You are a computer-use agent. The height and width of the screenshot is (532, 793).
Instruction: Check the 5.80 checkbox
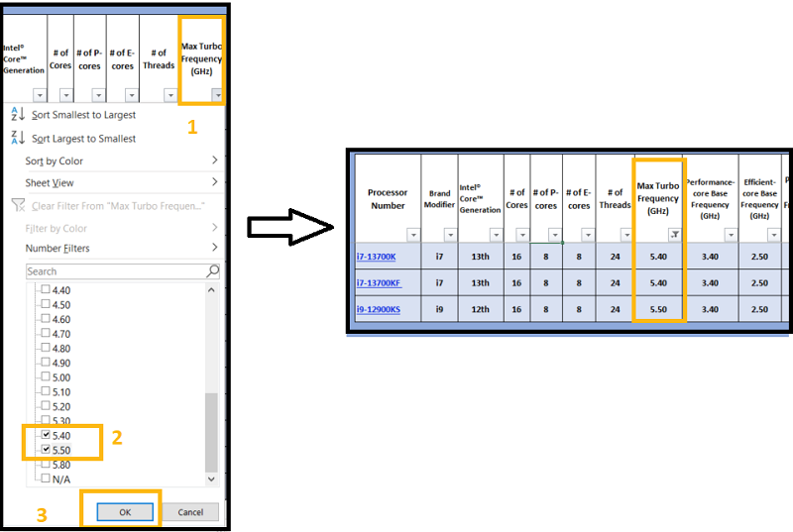[46, 465]
